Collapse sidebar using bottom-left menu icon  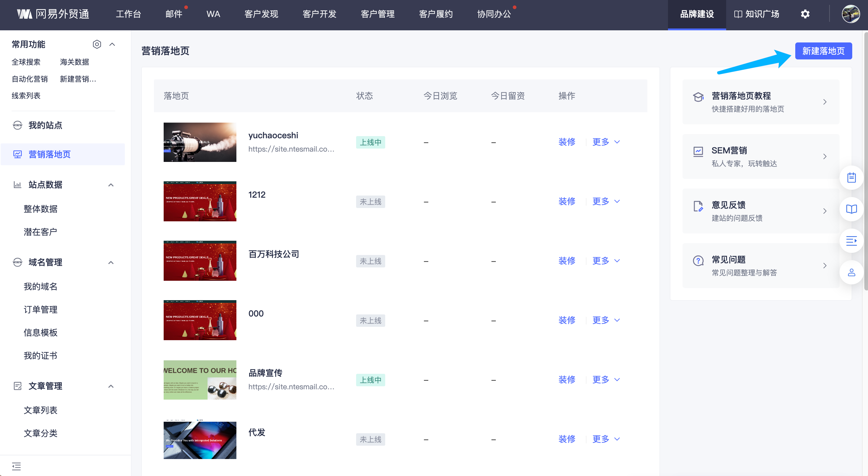(x=16, y=466)
